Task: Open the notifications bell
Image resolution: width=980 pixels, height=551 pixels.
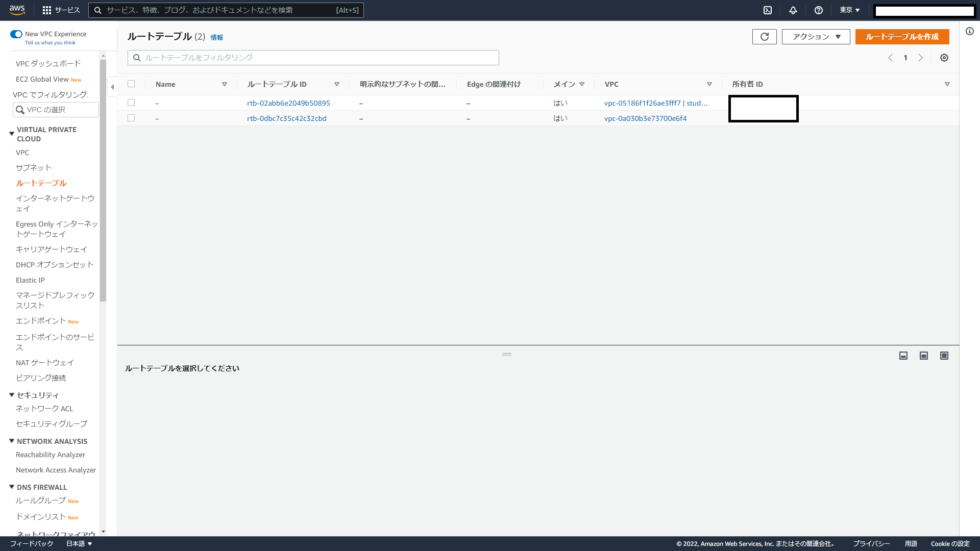Action: pos(793,10)
